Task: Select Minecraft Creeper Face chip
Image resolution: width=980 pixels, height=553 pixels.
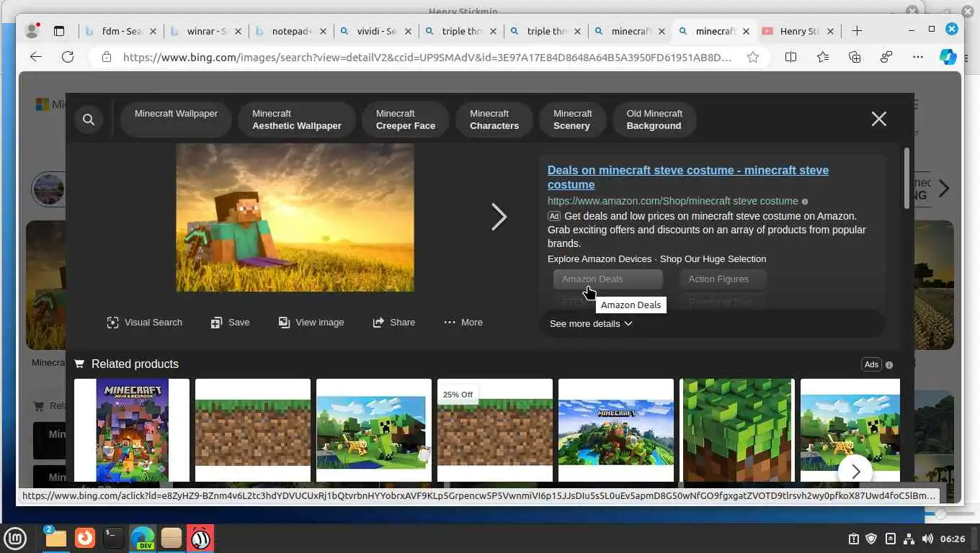Action: (406, 120)
